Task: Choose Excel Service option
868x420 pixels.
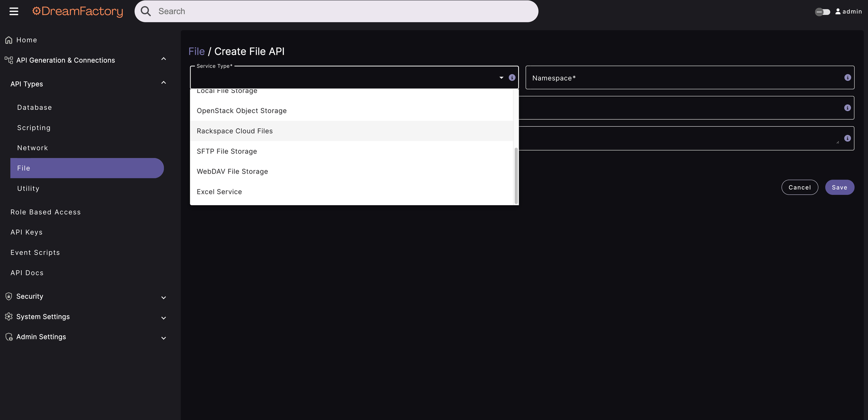Action: (x=352, y=192)
